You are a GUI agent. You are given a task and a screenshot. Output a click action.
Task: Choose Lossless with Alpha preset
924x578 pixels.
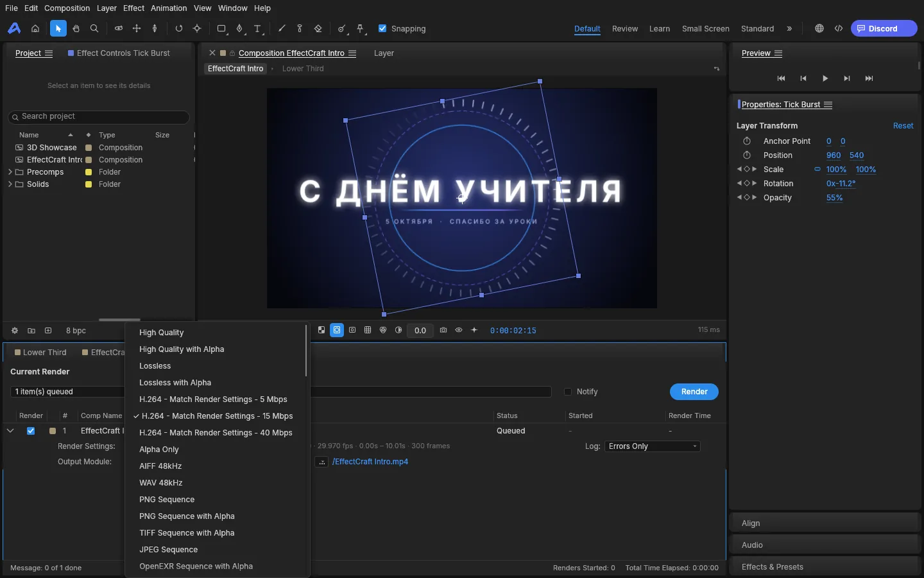[x=175, y=383]
